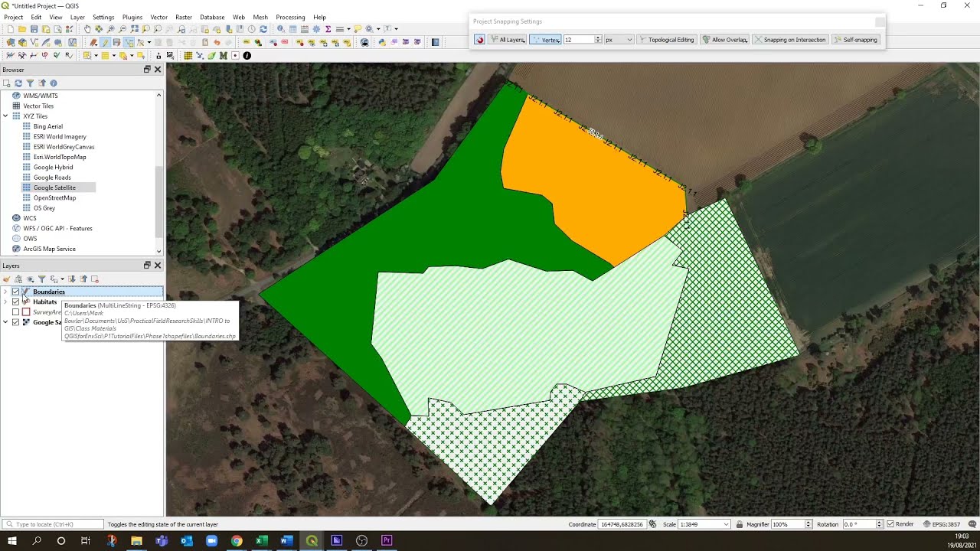This screenshot has height=551, width=980.
Task: Open the Project menu
Action: (x=13, y=17)
